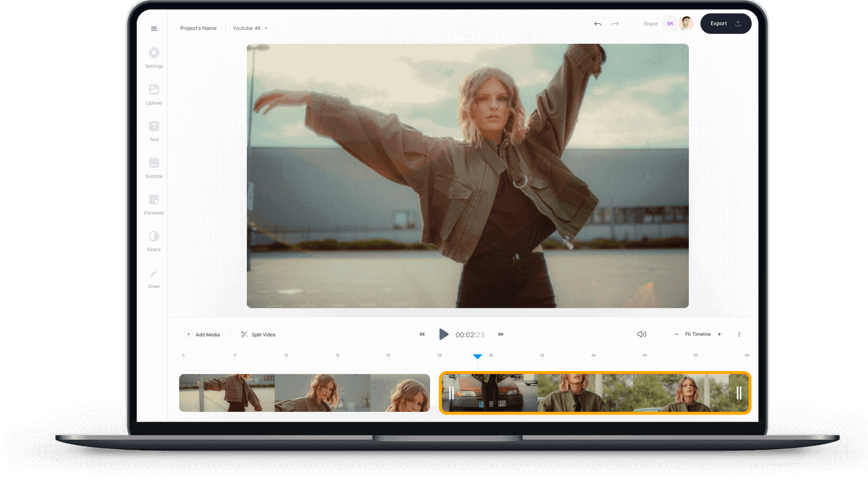868x479 pixels.
Task: Click the play button
Action: (x=443, y=334)
